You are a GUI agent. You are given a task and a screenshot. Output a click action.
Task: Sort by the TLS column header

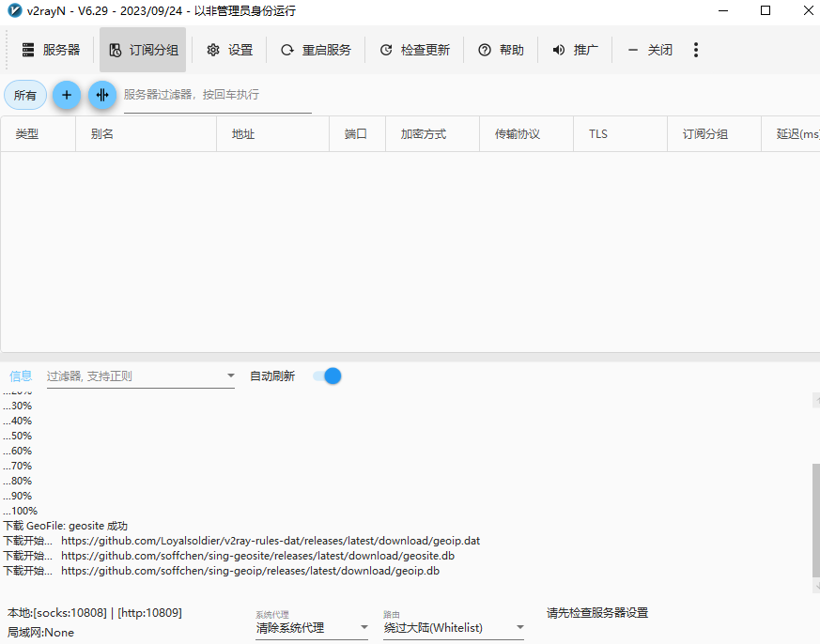(620, 134)
